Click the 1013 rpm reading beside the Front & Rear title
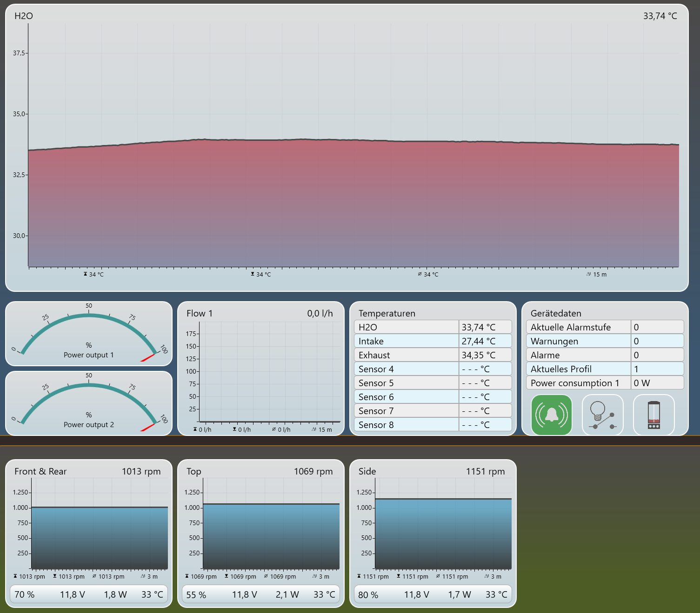 (141, 471)
